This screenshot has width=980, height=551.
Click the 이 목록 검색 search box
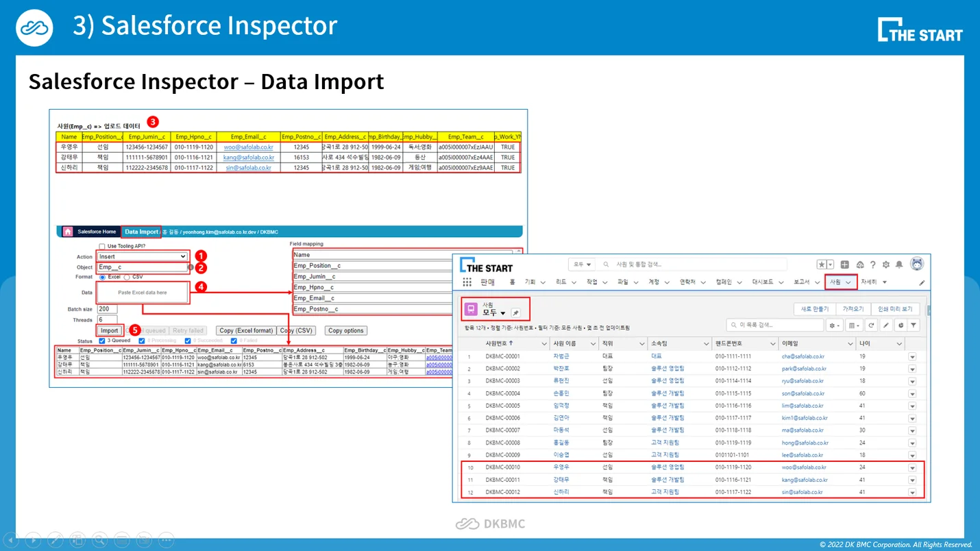tap(774, 325)
